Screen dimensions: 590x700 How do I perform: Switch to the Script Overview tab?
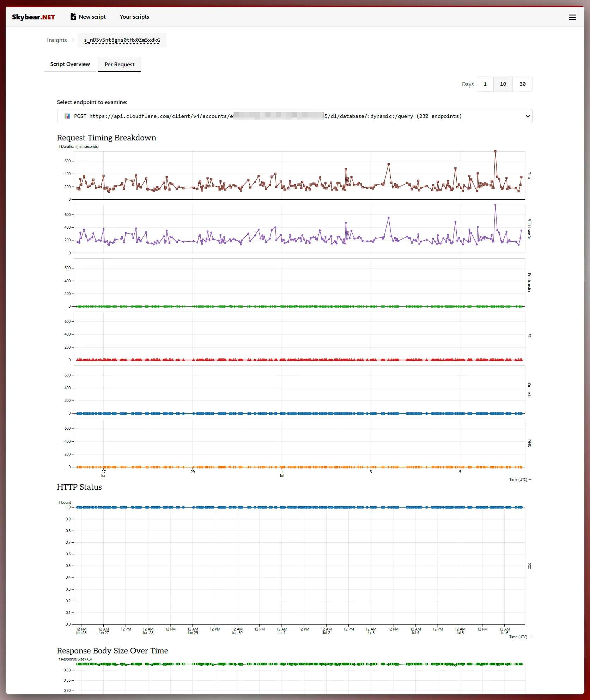click(x=69, y=64)
